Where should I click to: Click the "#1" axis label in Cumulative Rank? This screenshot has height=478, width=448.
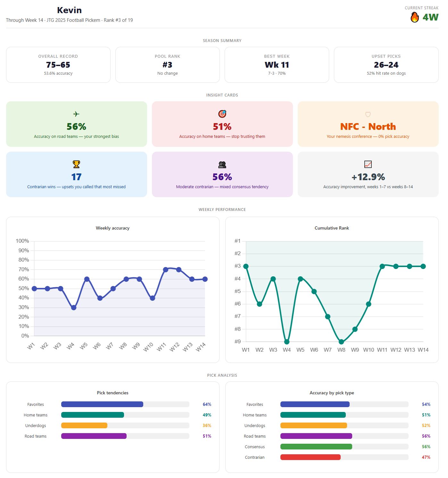coord(237,241)
